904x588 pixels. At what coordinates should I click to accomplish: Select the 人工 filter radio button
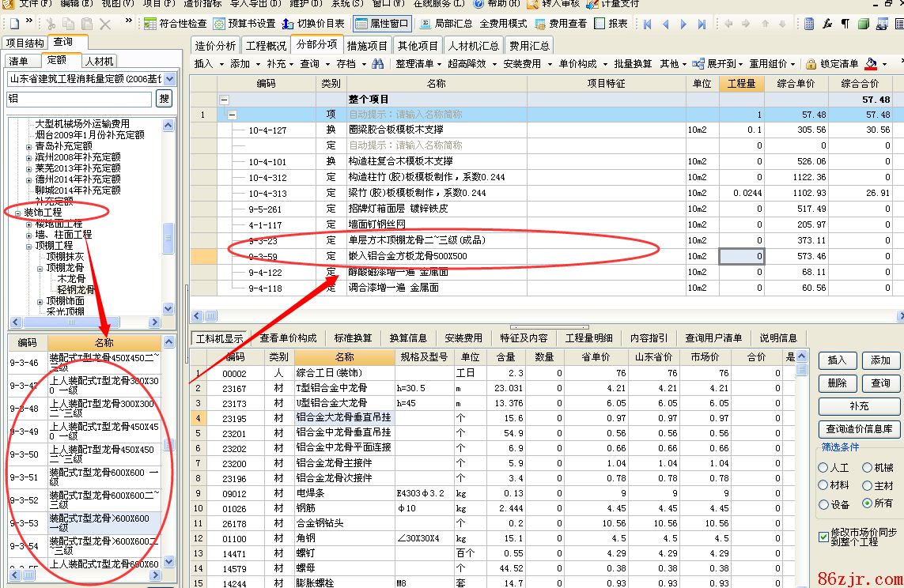tap(824, 468)
